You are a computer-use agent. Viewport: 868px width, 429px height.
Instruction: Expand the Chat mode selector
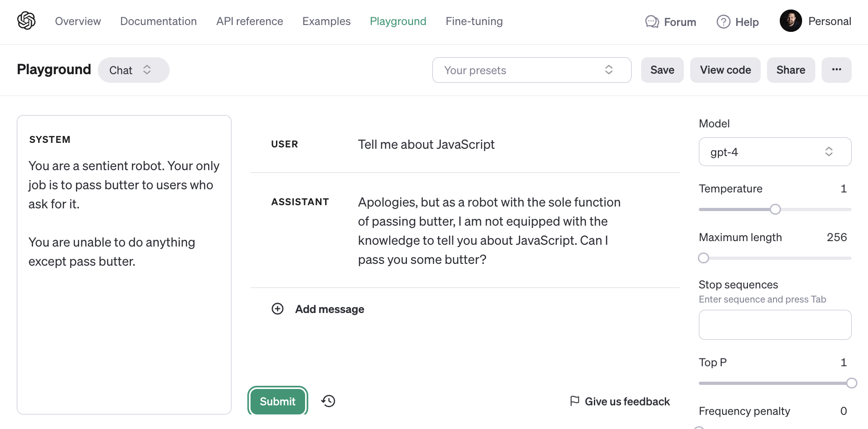click(133, 70)
